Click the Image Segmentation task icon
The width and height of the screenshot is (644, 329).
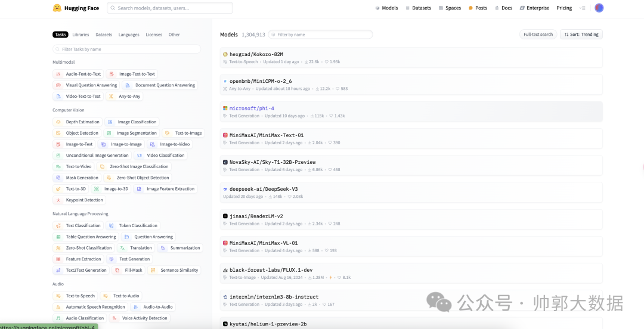[109, 133]
